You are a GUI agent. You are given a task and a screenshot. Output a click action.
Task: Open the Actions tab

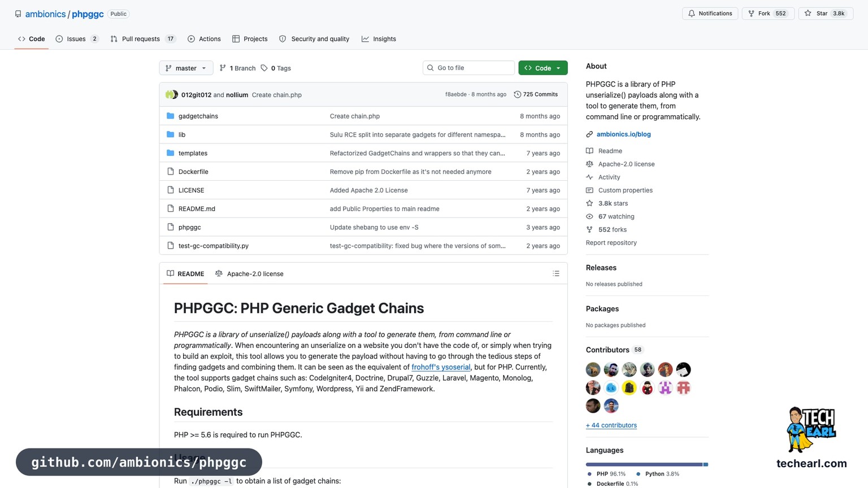pos(204,39)
